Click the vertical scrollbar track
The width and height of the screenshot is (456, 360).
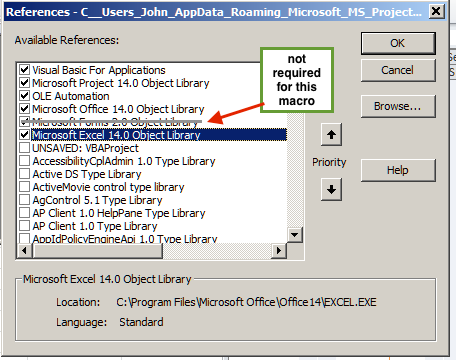coord(295,170)
